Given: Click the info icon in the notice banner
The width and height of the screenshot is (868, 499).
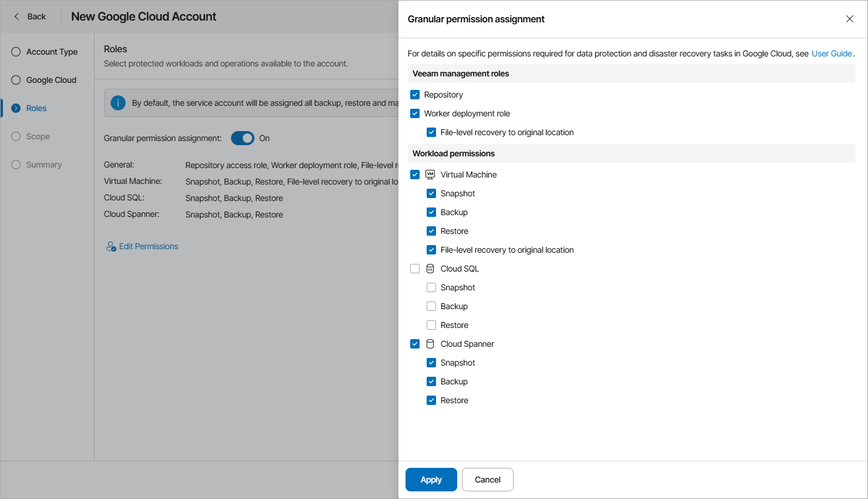Looking at the screenshot, I should [118, 102].
